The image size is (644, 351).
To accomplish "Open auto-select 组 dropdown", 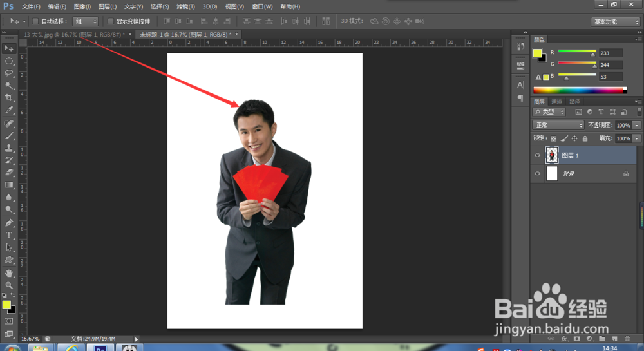I will click(86, 21).
